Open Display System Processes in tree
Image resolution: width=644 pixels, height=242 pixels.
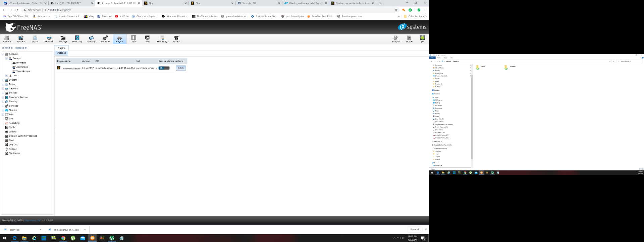pos(21,136)
